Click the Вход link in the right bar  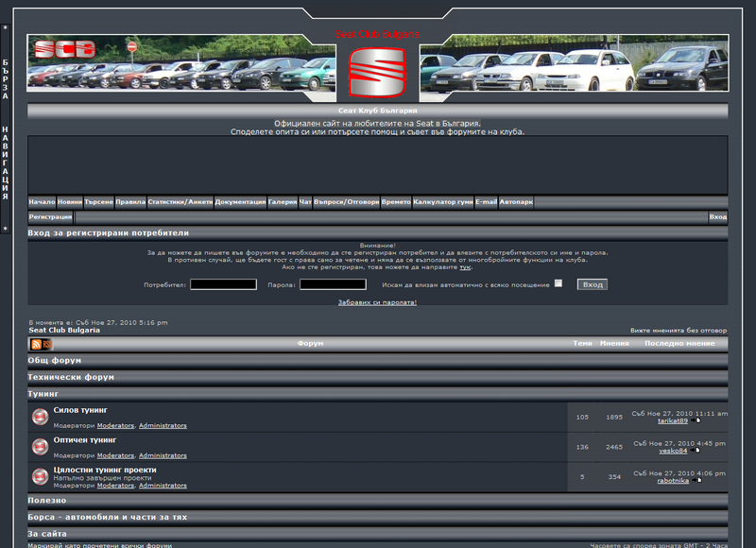coord(718,217)
